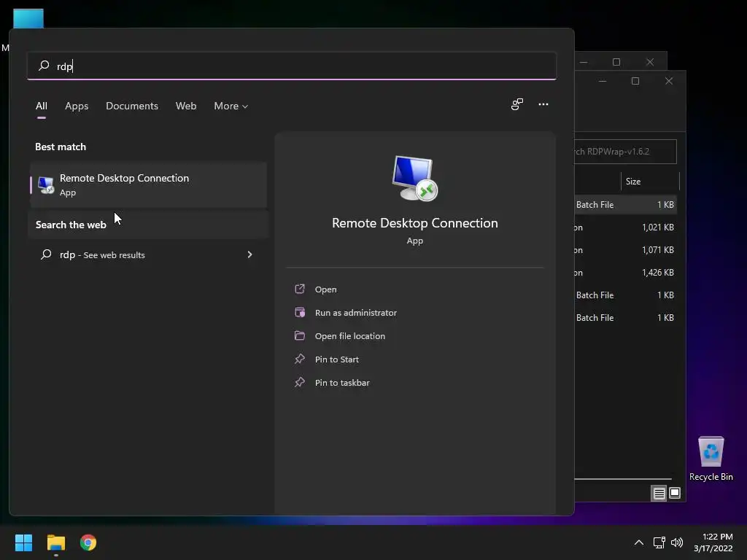Click Open file location
The height and width of the screenshot is (560, 747).
(350, 336)
